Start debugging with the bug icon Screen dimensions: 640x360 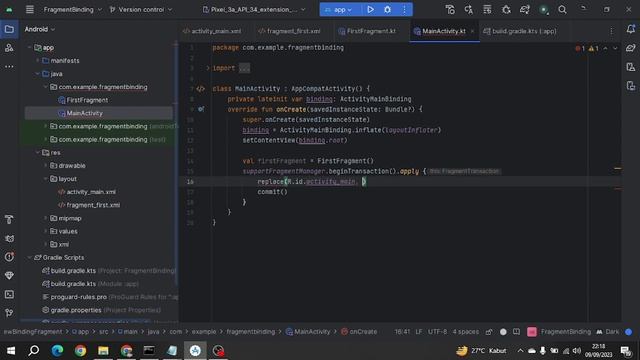(387, 9)
